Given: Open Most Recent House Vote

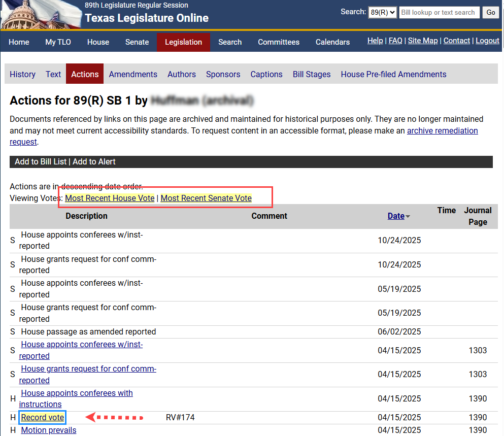Looking at the screenshot, I should (x=109, y=198).
